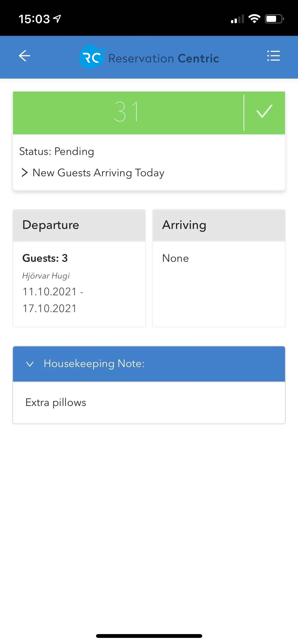Tap the Status: Pending label
This screenshot has height=644, width=298.
tap(57, 151)
